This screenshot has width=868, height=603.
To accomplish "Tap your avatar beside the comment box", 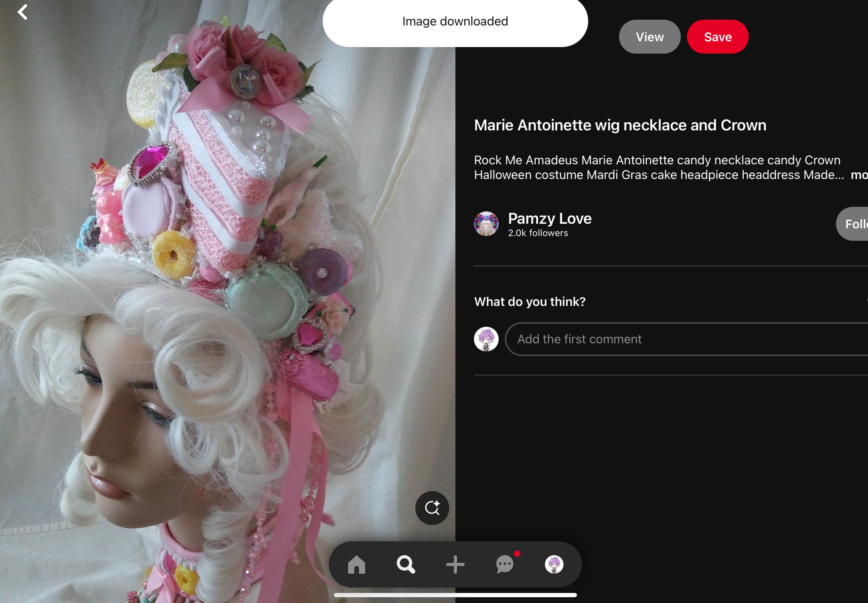I will pos(486,339).
